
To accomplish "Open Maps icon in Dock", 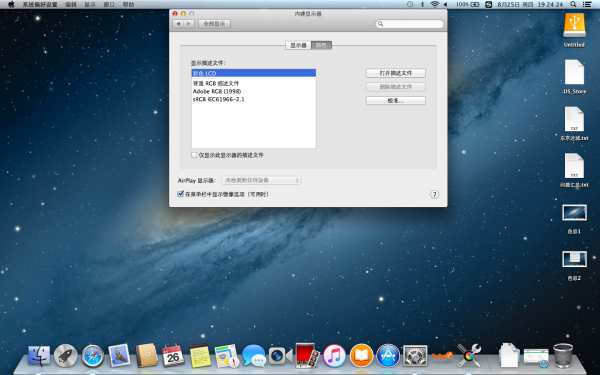I will [227, 356].
